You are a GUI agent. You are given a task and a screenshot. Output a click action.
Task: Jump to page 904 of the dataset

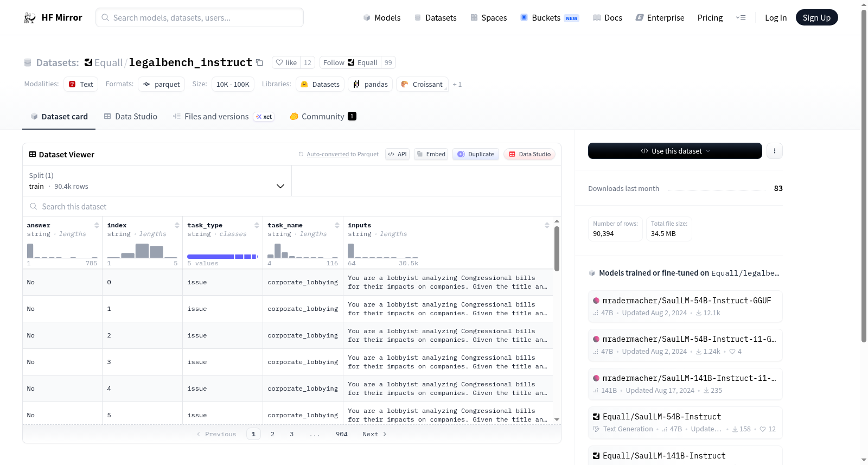(342, 434)
